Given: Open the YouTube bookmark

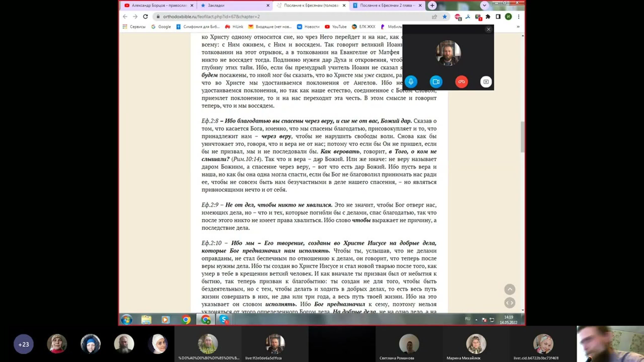Looking at the screenshot, I should tap(336, 27).
